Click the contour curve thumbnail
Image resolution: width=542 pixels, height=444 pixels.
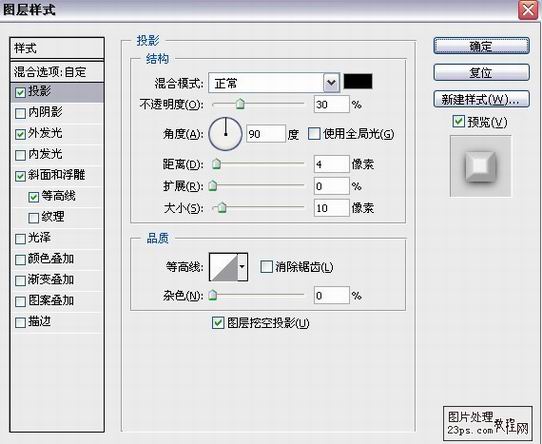click(x=224, y=267)
